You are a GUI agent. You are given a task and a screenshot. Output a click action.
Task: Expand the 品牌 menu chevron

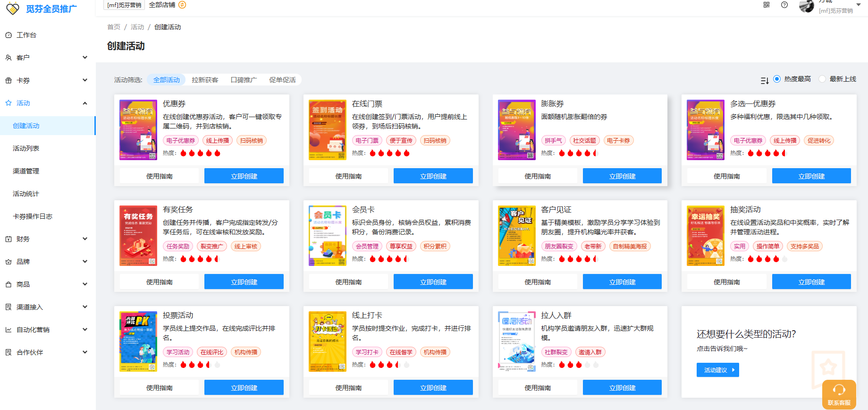point(85,262)
